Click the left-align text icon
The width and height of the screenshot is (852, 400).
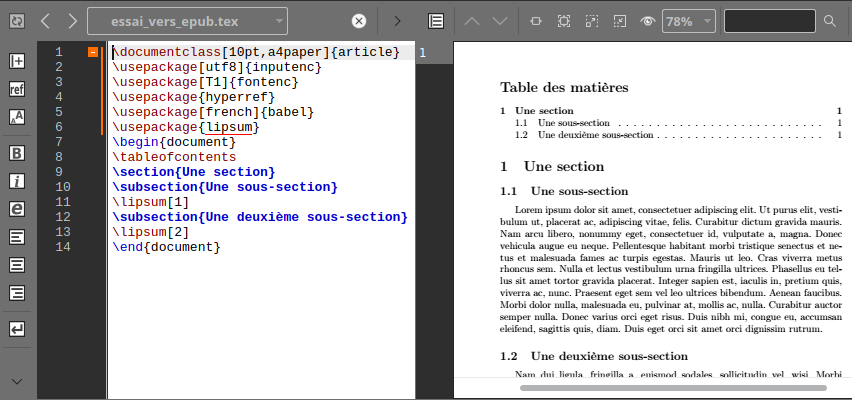pyautogui.click(x=17, y=237)
